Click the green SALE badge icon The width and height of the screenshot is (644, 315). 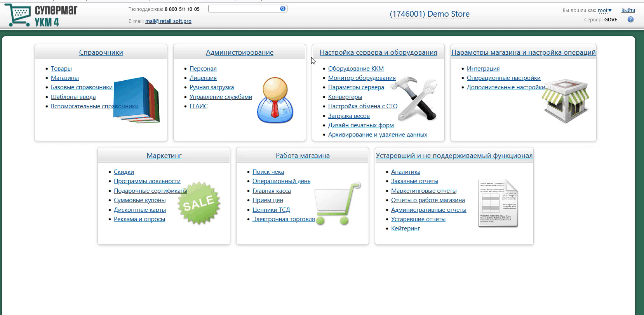199,203
